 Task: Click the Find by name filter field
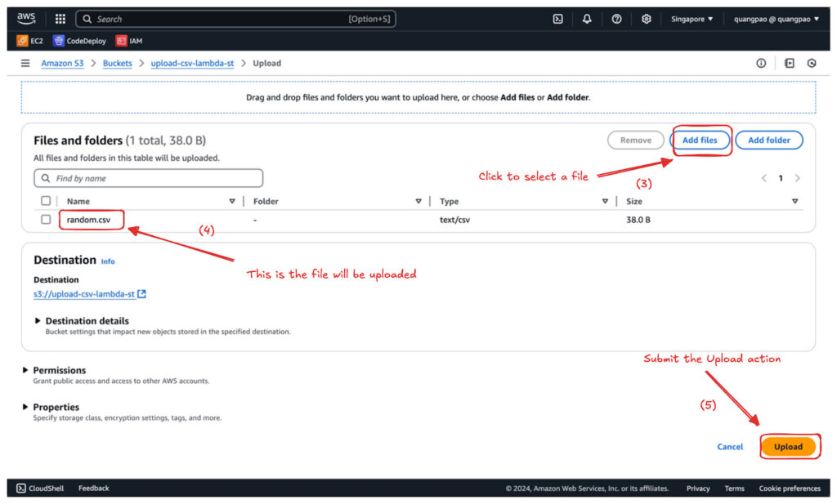point(149,178)
